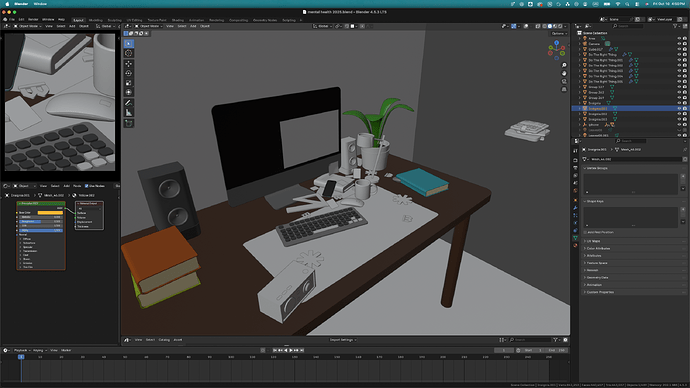Open the Material properties tab icon
This screenshot has width=690, height=388.
(575, 245)
